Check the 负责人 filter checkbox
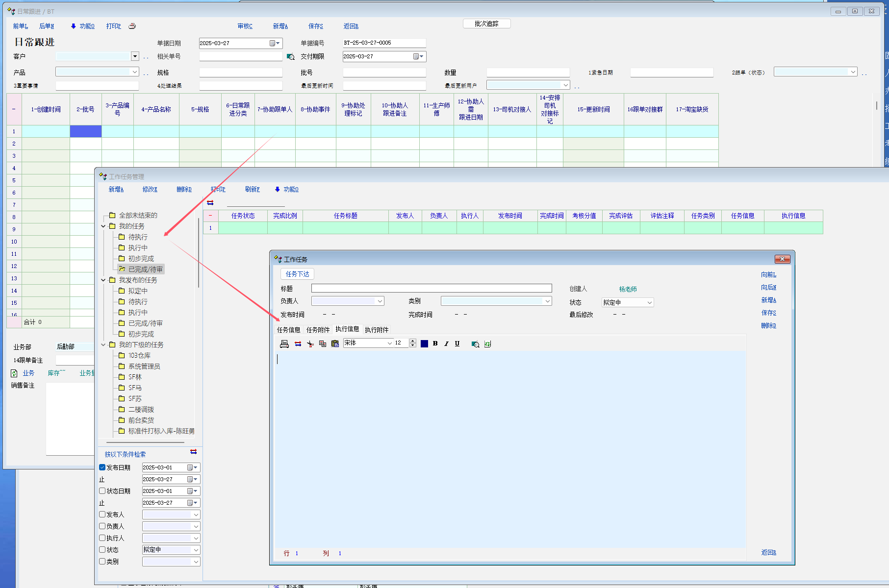This screenshot has height=588, width=889. (x=102, y=526)
